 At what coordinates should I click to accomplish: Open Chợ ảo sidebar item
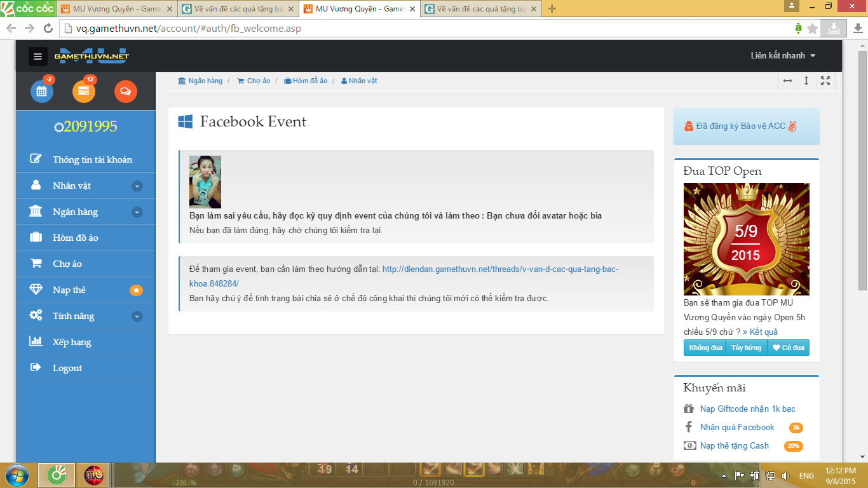click(85, 264)
